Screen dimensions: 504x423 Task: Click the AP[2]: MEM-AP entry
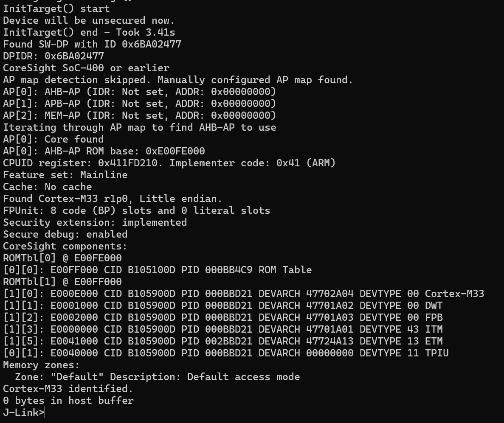[x=139, y=115]
